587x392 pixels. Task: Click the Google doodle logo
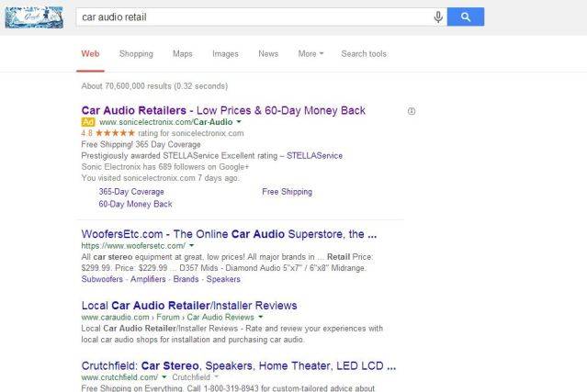click(x=34, y=17)
